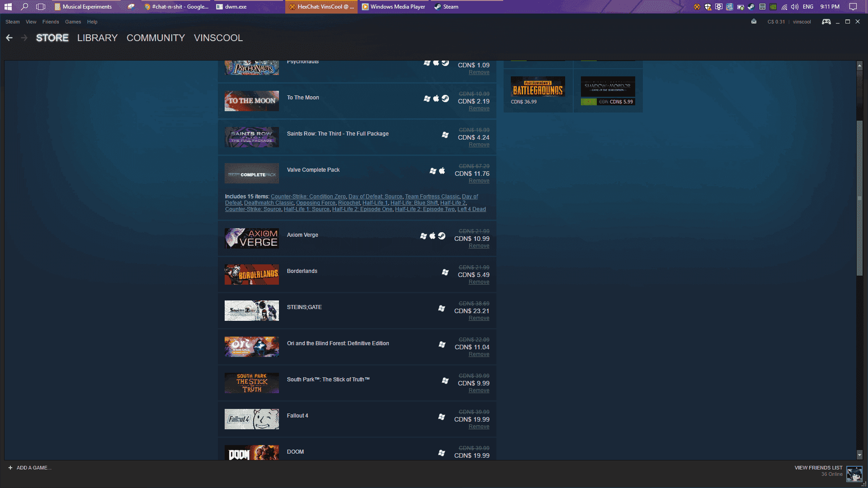The height and width of the screenshot is (488, 868).
Task: Remove South Park: The Stick of Truth
Action: tap(479, 390)
